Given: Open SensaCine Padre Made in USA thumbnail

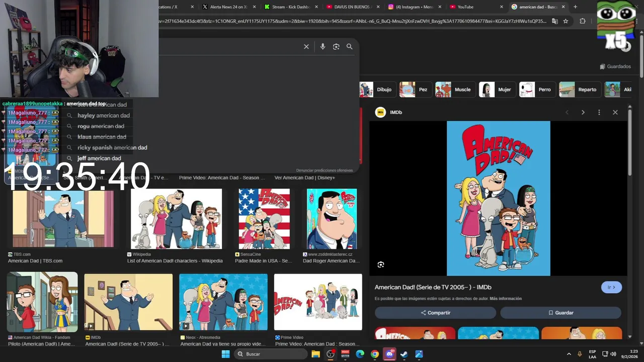Looking at the screenshot, I should 264,219.
